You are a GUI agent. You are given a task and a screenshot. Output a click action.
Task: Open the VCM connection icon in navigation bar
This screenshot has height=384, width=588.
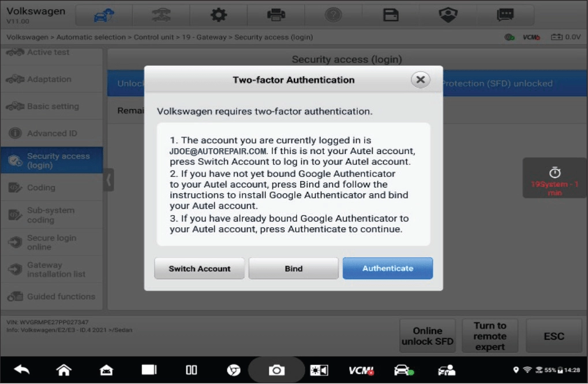tap(361, 370)
